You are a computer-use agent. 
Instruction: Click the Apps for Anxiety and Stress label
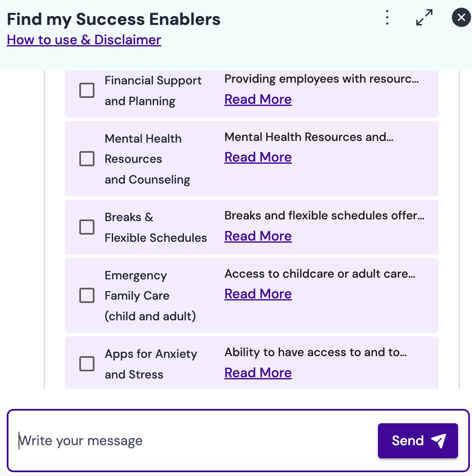[x=150, y=364]
